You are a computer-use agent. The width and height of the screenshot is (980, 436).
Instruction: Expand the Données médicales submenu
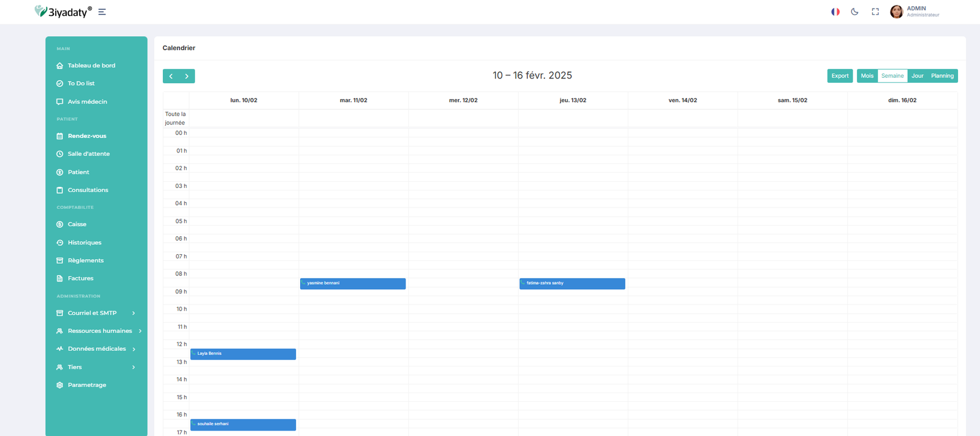click(134, 349)
